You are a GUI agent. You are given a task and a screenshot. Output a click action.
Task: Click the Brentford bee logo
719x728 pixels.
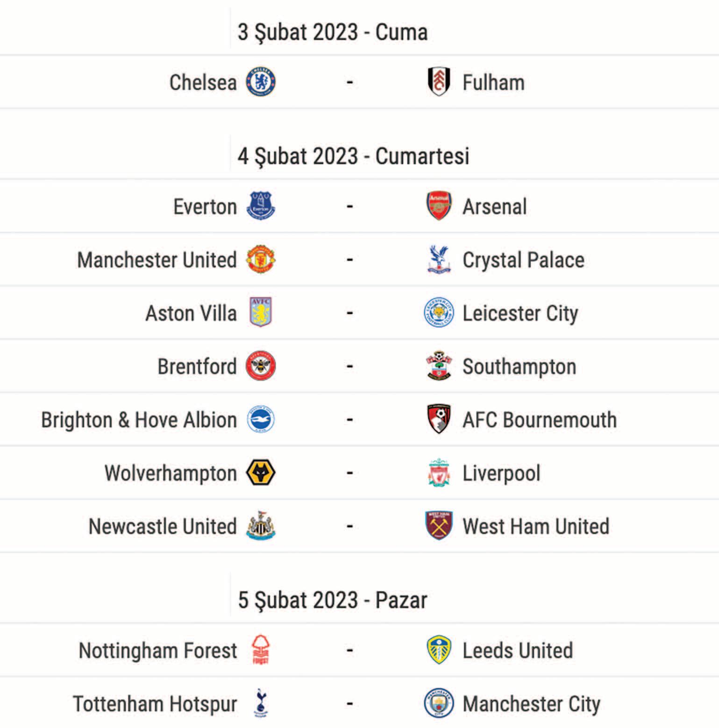(261, 366)
